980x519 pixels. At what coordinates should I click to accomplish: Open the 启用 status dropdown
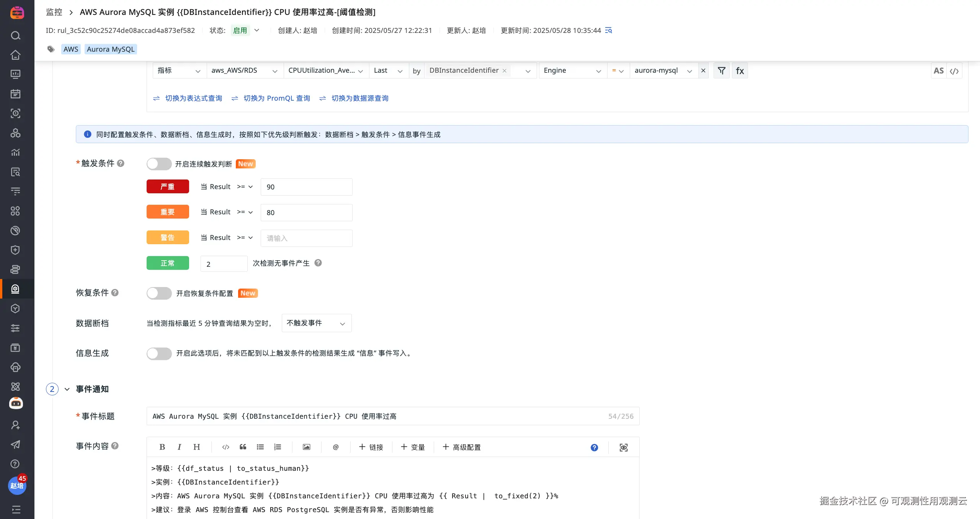coord(246,30)
